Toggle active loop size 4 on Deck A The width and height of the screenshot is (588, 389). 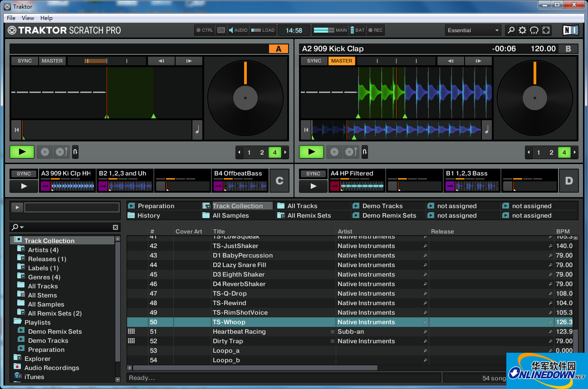point(274,152)
